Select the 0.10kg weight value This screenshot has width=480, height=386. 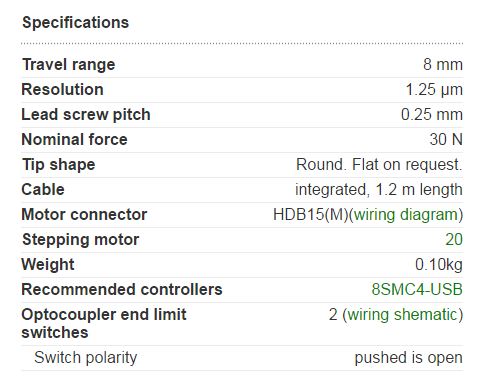coord(439,265)
